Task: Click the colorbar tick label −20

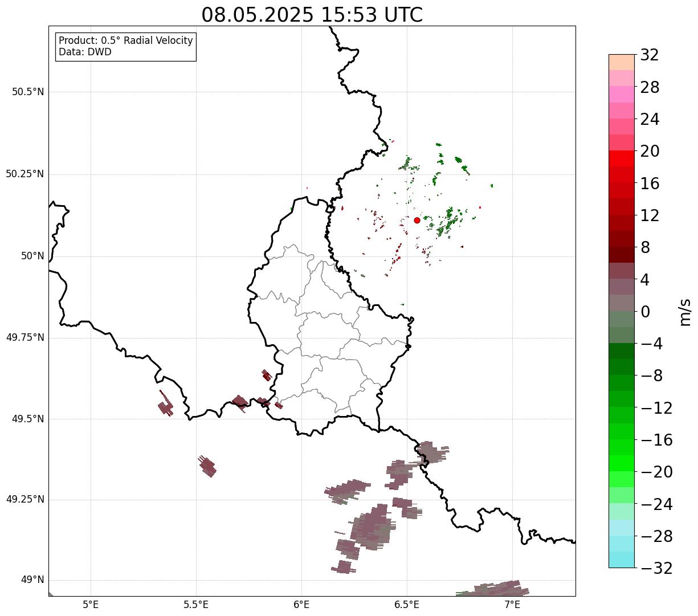Action: click(x=656, y=472)
